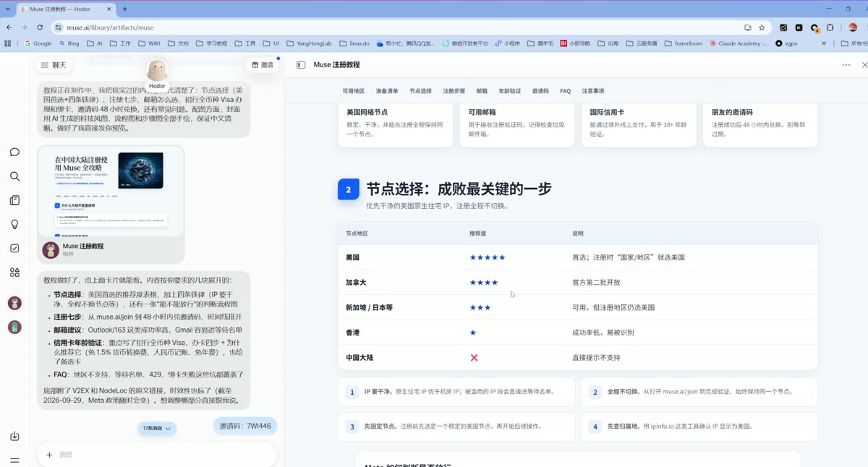
Task: Click the install app icon in address bar
Action: coord(747,27)
